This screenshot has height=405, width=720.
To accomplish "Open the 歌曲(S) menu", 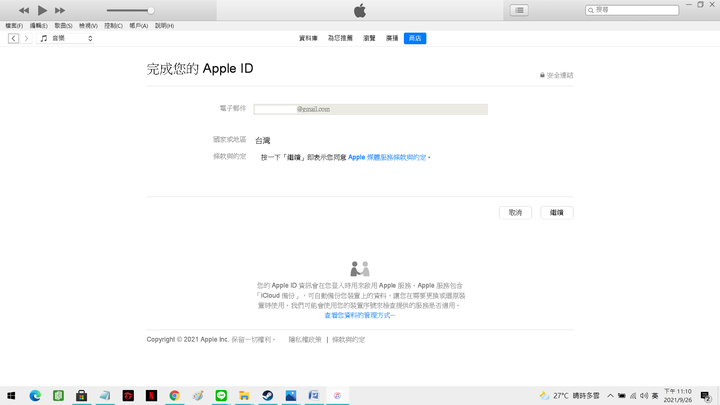I will pos(63,26).
